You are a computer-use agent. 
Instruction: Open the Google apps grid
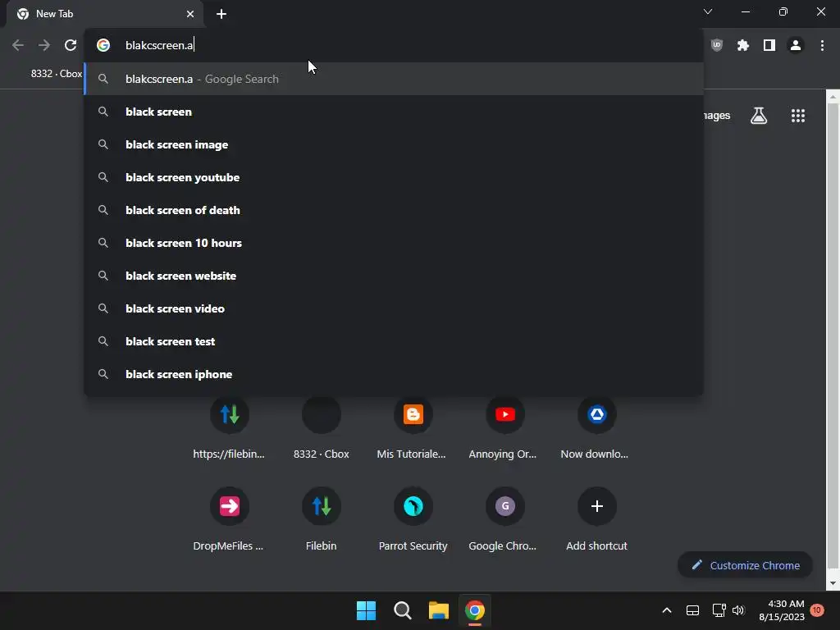pyautogui.click(x=797, y=115)
